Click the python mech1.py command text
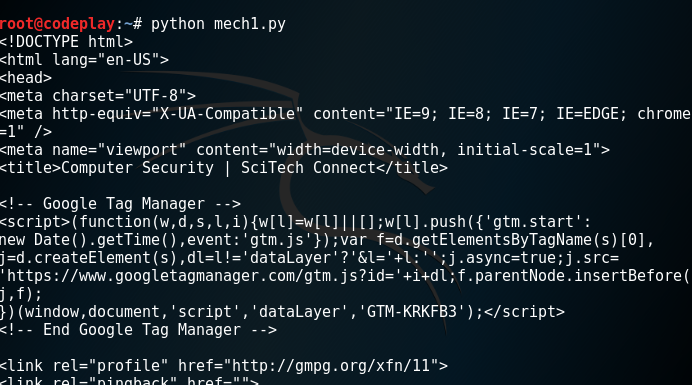Screen dimensions: 692x385 [218, 24]
